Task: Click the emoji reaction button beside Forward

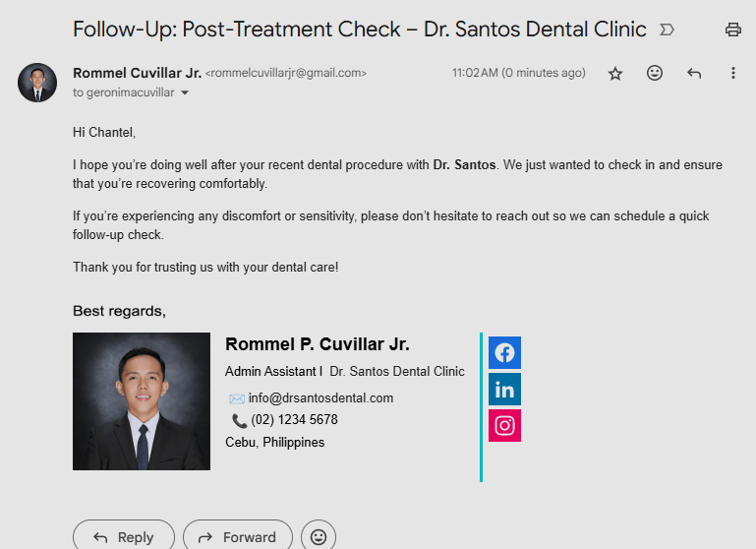Action: point(318,536)
